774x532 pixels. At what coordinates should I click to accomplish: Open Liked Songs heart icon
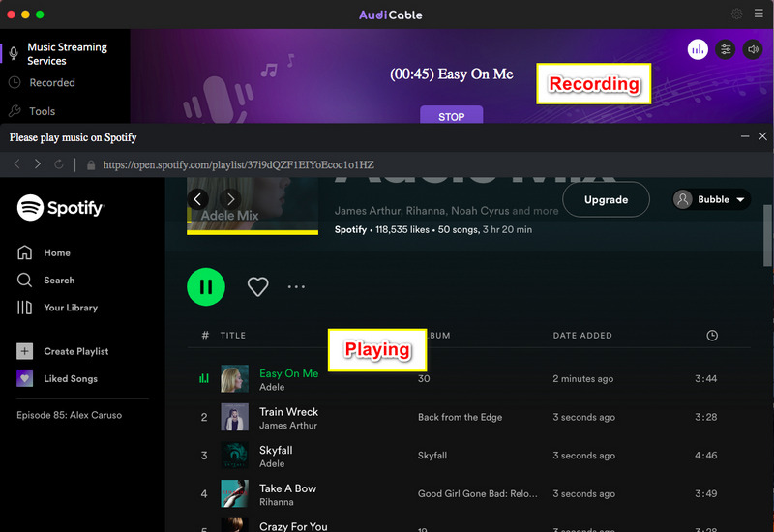[25, 378]
